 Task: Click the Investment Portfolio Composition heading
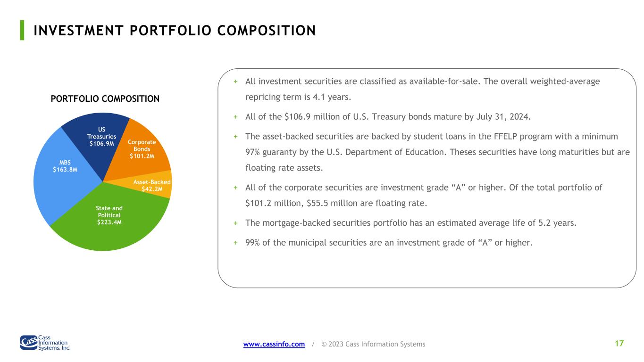(175, 31)
